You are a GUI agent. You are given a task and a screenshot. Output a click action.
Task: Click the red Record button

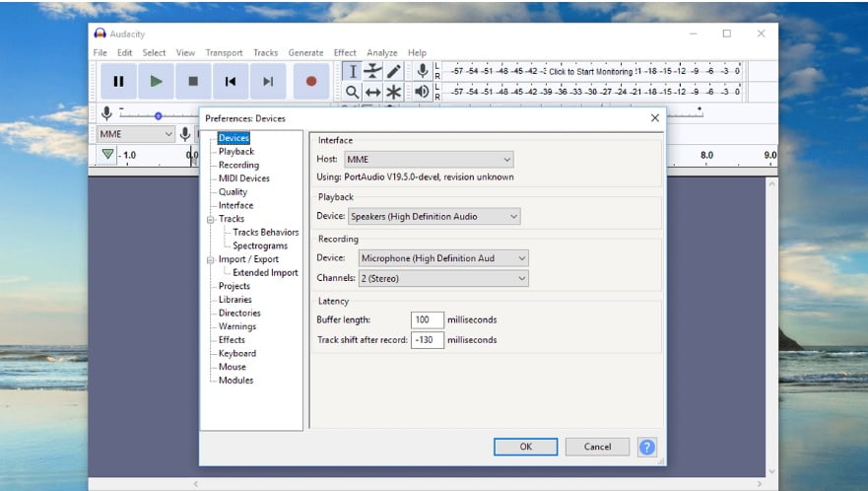[311, 82]
